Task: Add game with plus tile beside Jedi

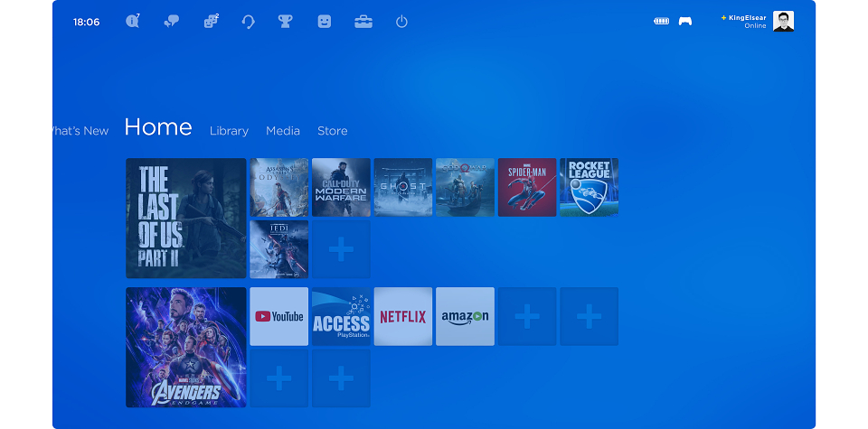Action: point(341,249)
